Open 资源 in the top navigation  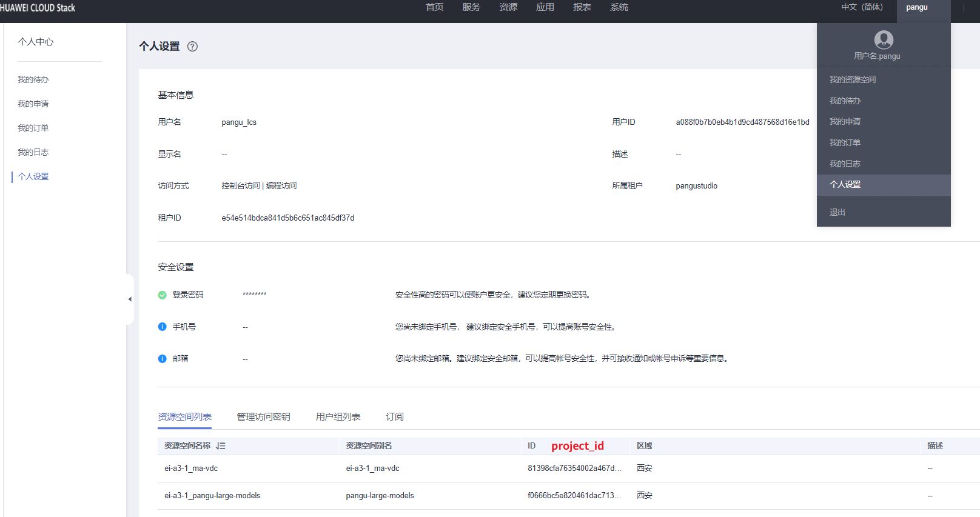508,7
